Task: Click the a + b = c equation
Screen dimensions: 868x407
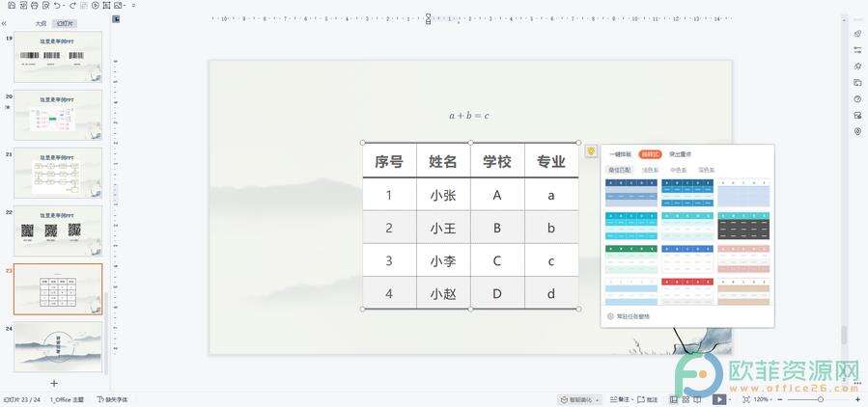Action: click(x=469, y=116)
